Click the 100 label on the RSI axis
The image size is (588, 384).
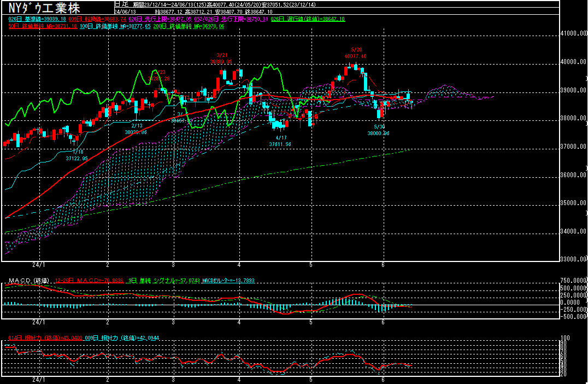(x=565, y=338)
